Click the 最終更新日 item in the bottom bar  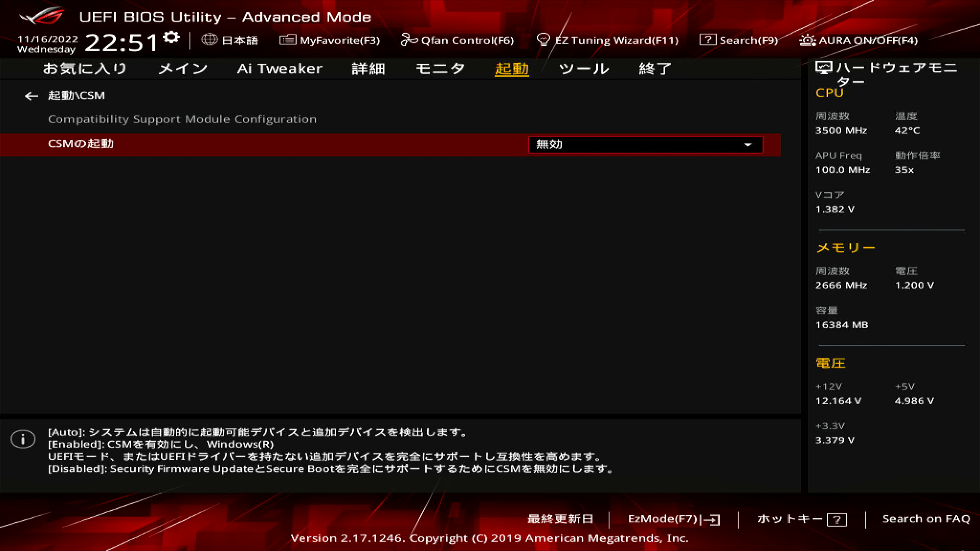click(559, 519)
